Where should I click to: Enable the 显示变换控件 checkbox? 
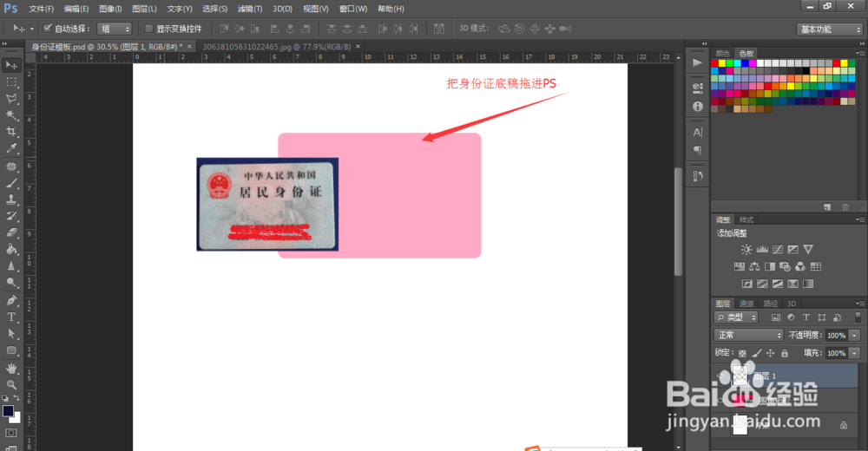click(x=148, y=29)
